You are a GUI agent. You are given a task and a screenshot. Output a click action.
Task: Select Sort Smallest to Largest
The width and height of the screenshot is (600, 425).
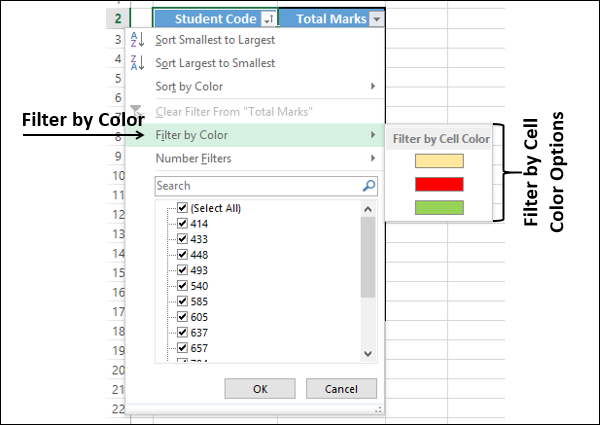pos(215,40)
